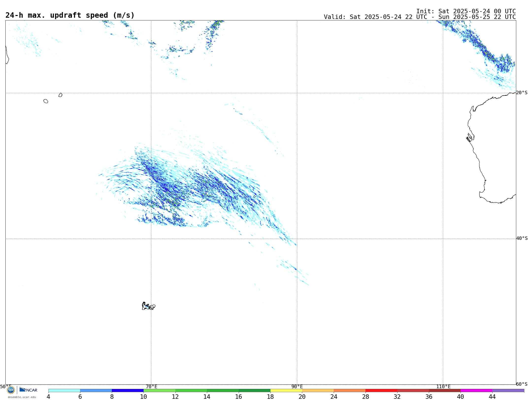This screenshot has width=532, height=400.
Task: Pick the 10–12 m/s light green swatch
Action: 159,390
